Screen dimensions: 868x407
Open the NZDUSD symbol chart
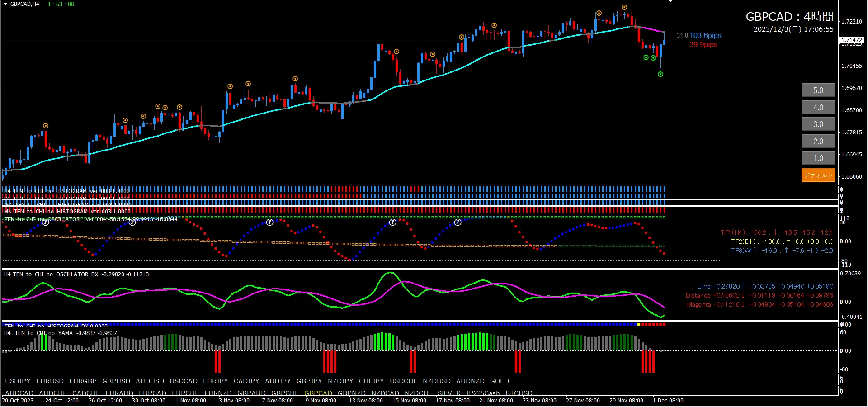(x=437, y=381)
